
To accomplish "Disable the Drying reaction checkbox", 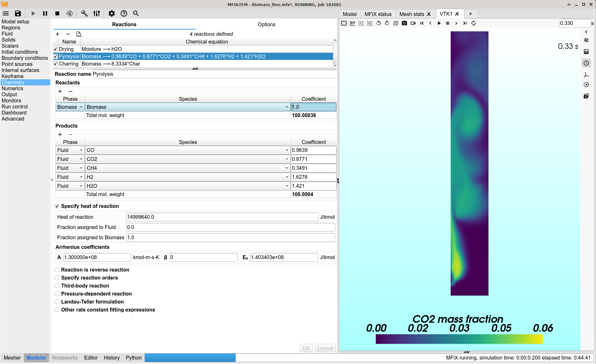I will 55,49.
